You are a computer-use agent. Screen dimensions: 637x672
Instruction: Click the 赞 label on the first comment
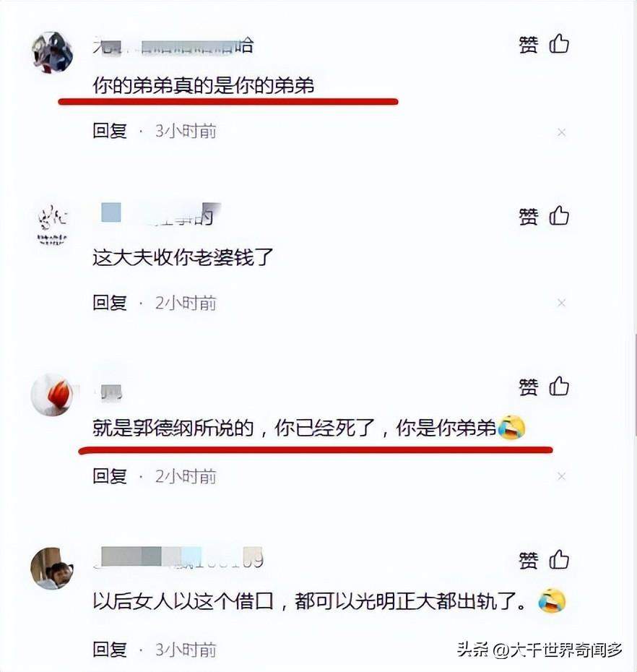click(x=528, y=45)
